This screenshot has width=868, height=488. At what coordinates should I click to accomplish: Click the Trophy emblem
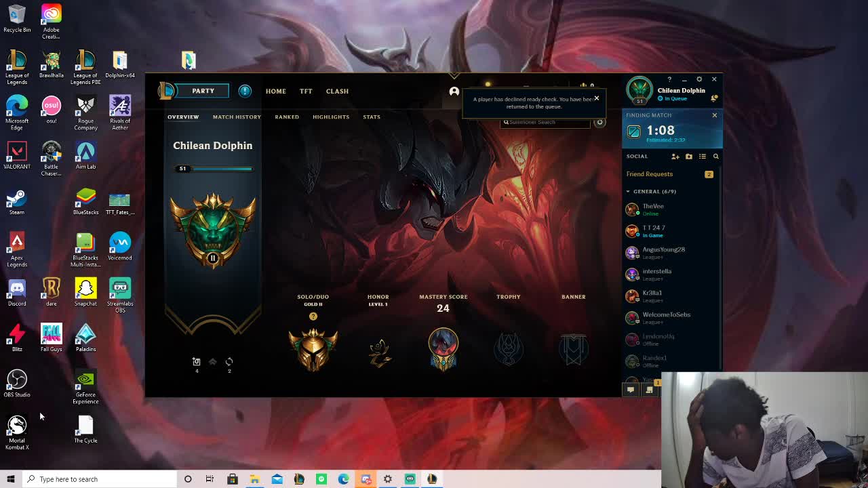[509, 349]
